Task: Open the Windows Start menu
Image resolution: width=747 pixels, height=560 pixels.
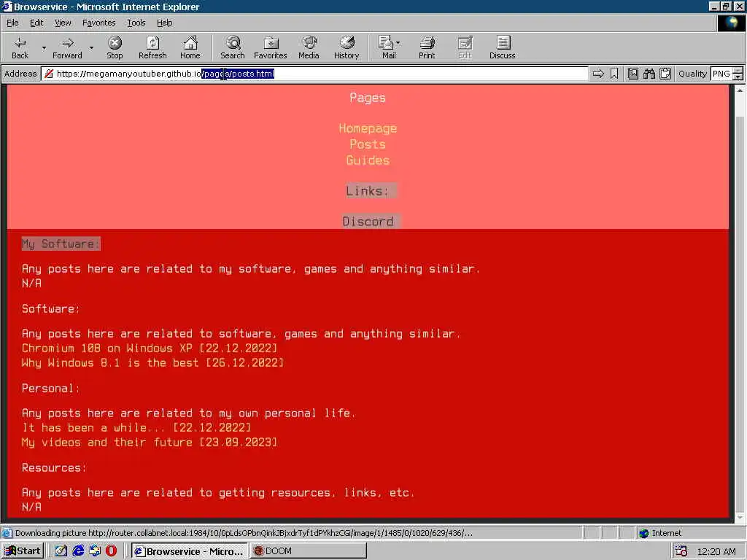Action: 23,551
